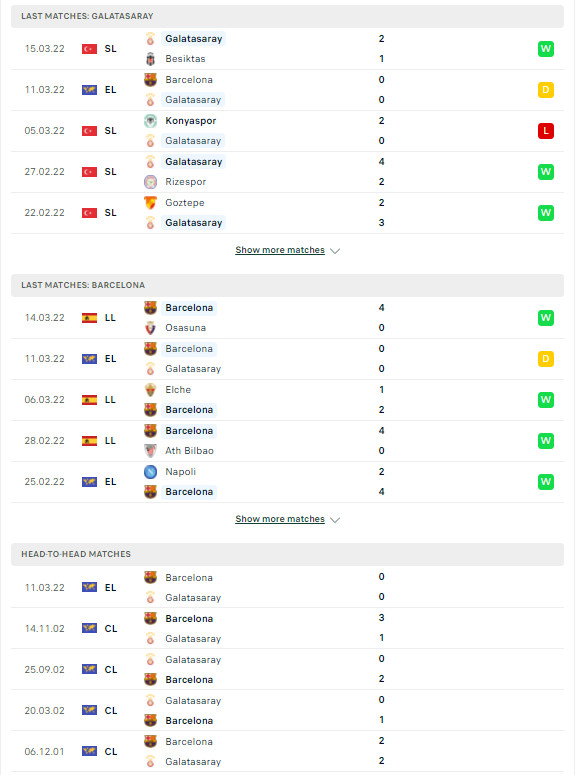Screen dimensions: 575x775
Task: Click the Osasuna club crest
Action: [x=150, y=328]
